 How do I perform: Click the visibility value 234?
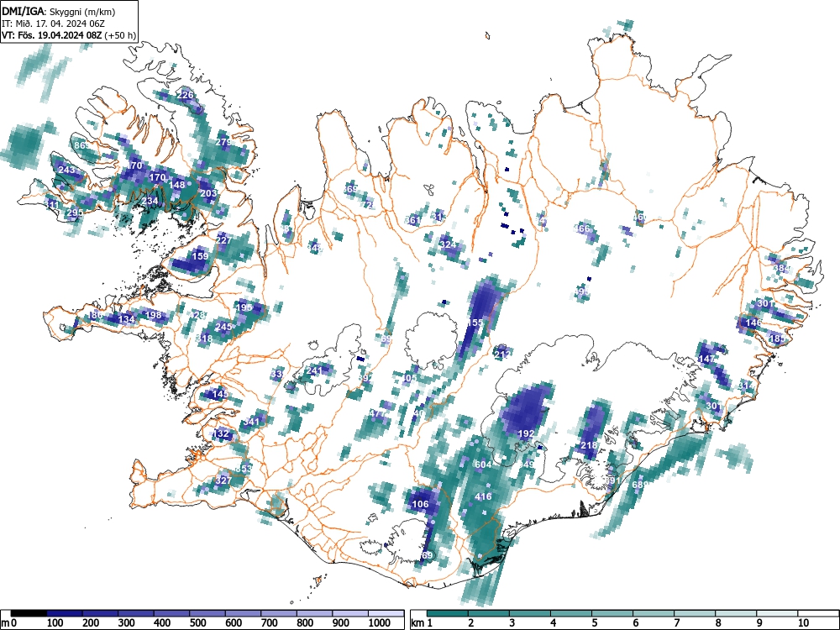(x=150, y=201)
